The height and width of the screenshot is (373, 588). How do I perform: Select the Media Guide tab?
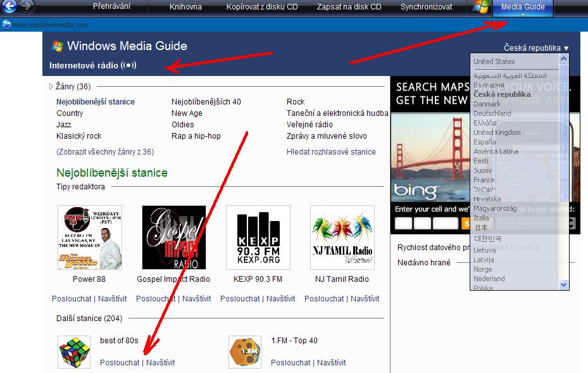click(523, 7)
